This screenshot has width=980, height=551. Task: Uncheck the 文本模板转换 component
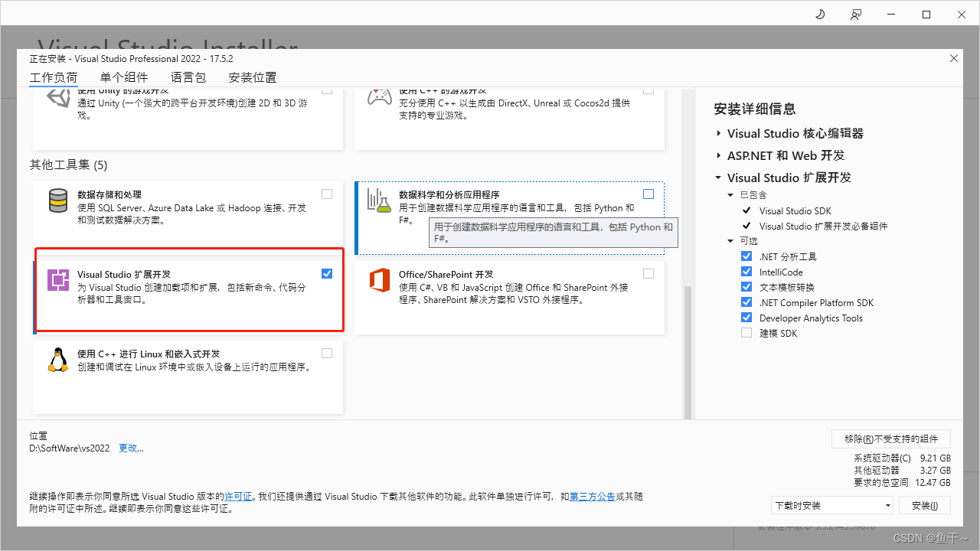[x=746, y=287]
